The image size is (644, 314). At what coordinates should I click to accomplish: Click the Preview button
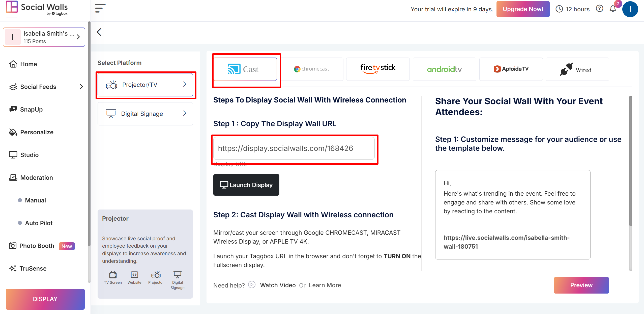(x=581, y=285)
